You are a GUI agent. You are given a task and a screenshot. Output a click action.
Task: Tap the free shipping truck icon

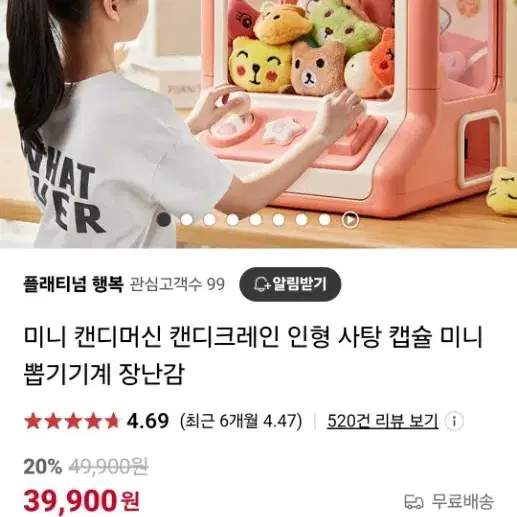pyautogui.click(x=414, y=501)
